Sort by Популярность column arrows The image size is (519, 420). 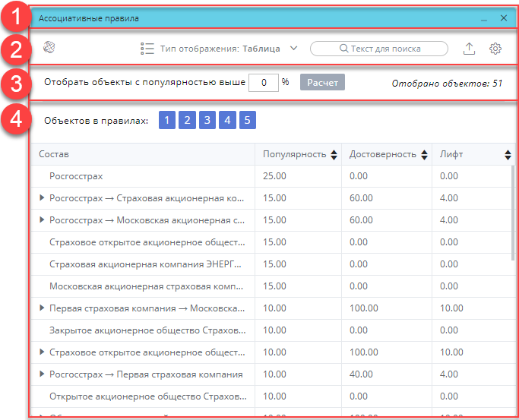[333, 155]
